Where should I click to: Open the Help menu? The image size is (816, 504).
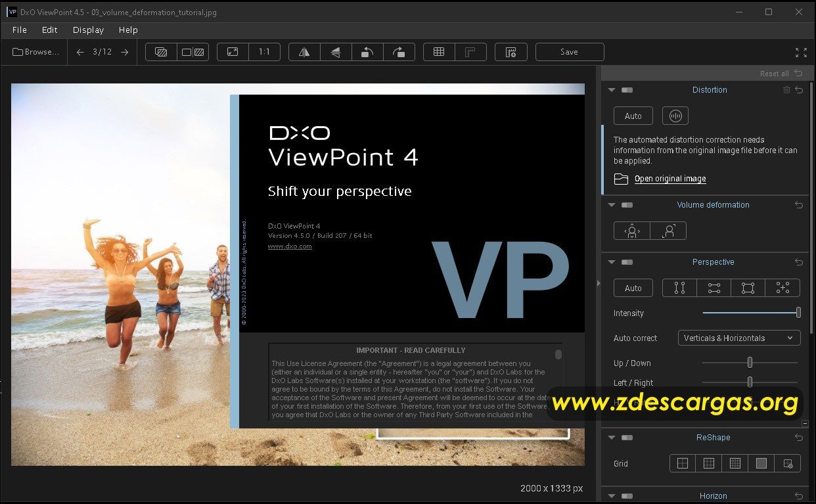[128, 30]
